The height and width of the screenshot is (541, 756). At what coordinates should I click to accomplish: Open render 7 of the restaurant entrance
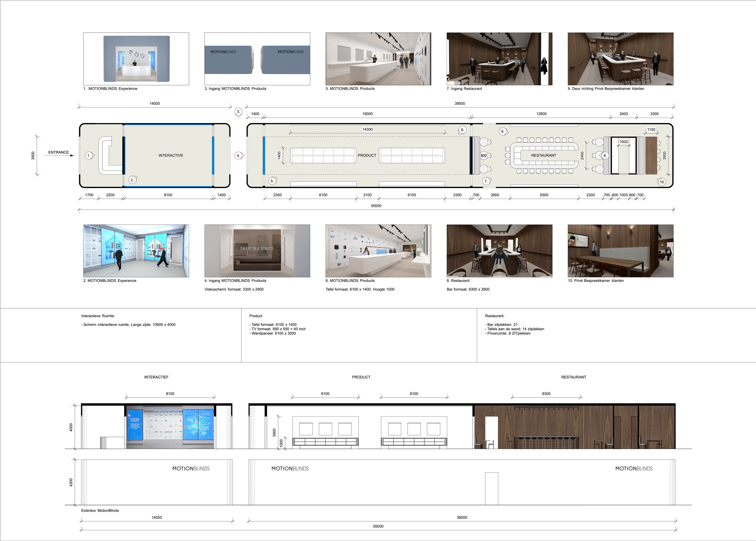click(x=500, y=59)
